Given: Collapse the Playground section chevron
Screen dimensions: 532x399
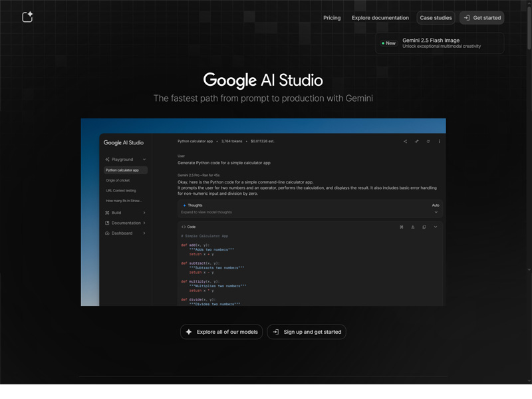Looking at the screenshot, I should pos(144,160).
